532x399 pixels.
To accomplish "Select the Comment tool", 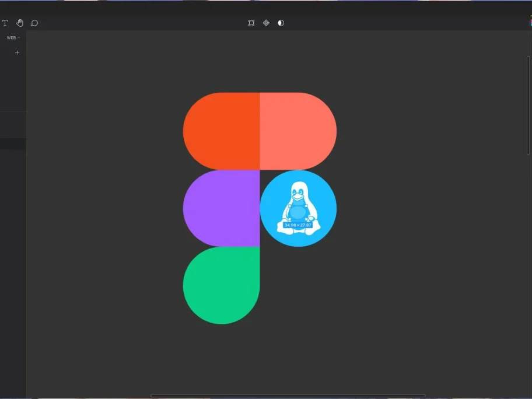I will [x=34, y=23].
